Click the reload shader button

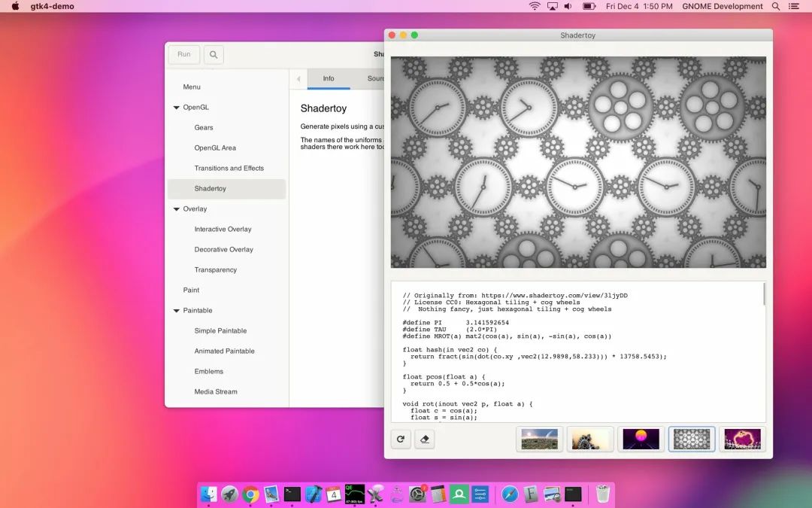pyautogui.click(x=401, y=440)
